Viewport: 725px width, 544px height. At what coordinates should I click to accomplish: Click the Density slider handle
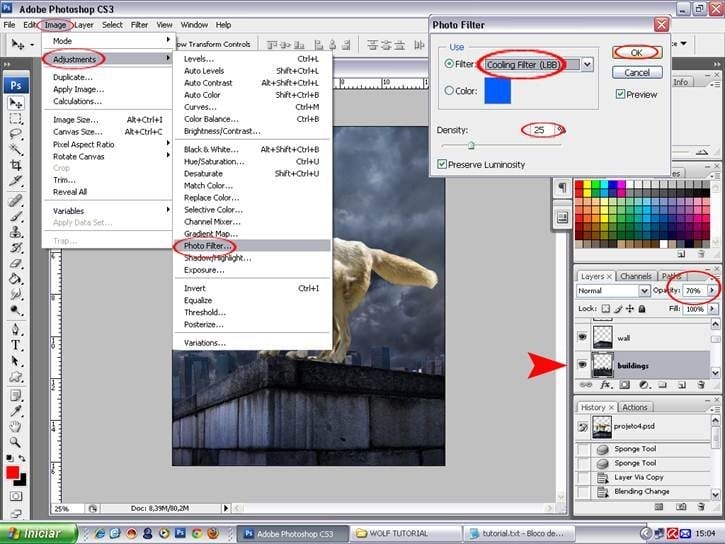471,146
